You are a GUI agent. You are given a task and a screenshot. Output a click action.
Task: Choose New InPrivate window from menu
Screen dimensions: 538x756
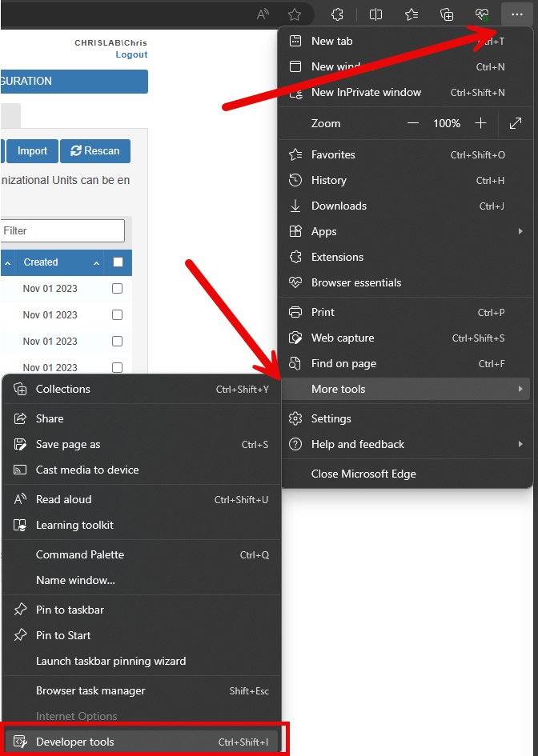point(366,92)
